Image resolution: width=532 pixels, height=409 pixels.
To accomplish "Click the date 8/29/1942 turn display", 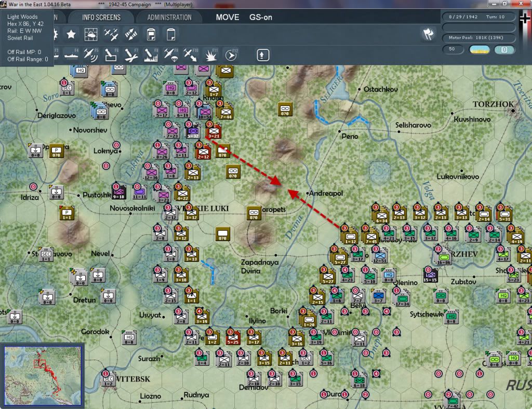I will pos(478,17).
